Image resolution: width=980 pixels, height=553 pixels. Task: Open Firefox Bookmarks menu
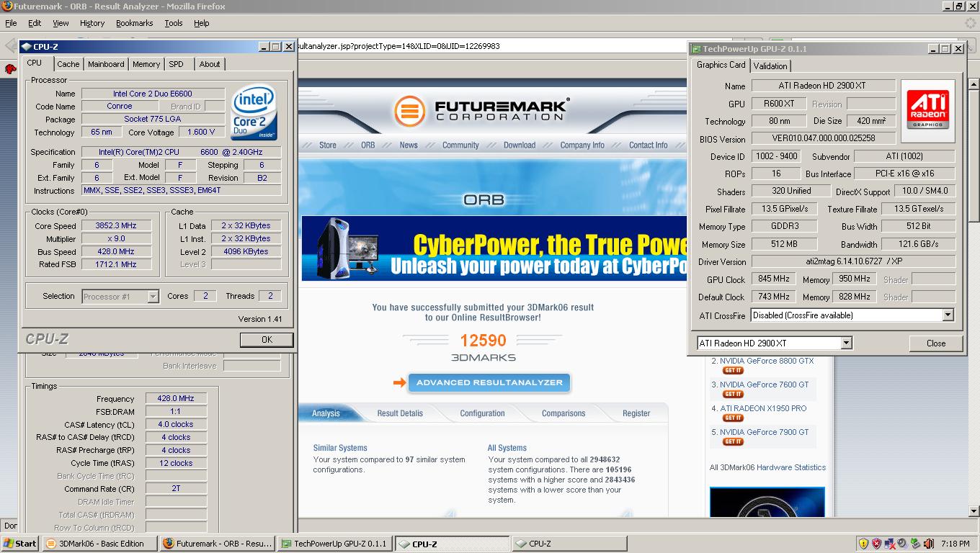coord(134,23)
